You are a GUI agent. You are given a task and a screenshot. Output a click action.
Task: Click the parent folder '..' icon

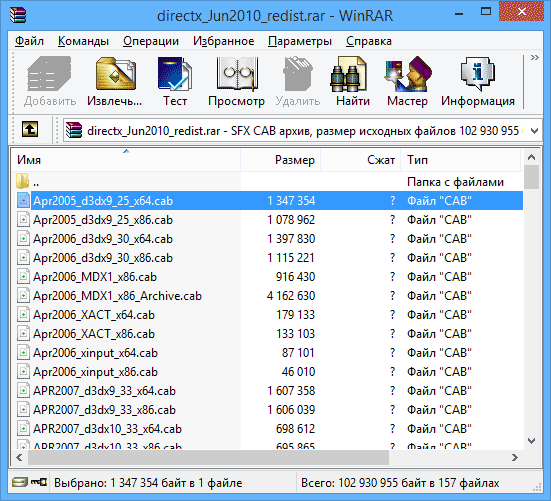[22, 181]
